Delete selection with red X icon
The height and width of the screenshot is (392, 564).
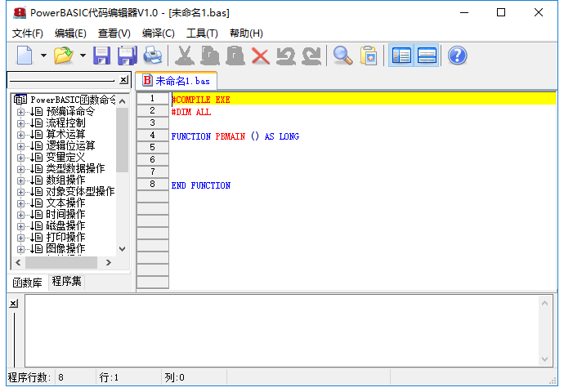click(261, 56)
